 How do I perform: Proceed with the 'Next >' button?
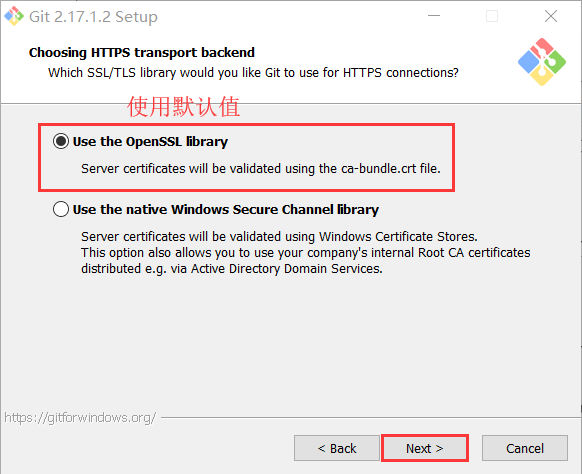[425, 448]
